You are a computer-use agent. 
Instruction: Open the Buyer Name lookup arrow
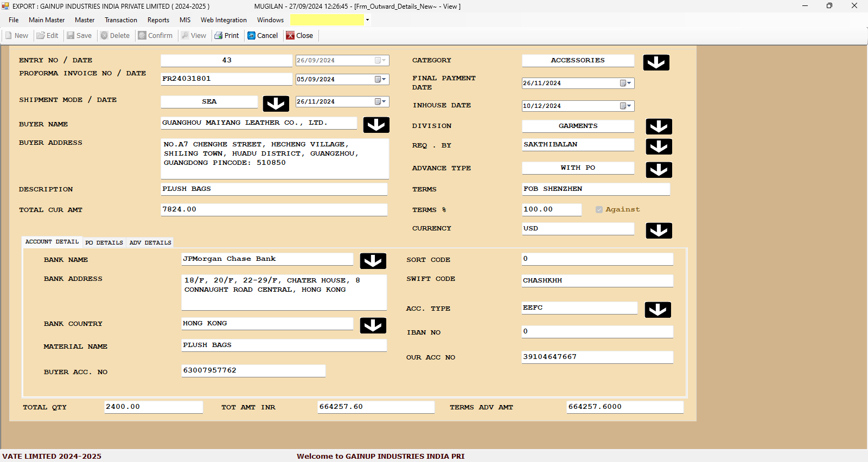tap(376, 125)
